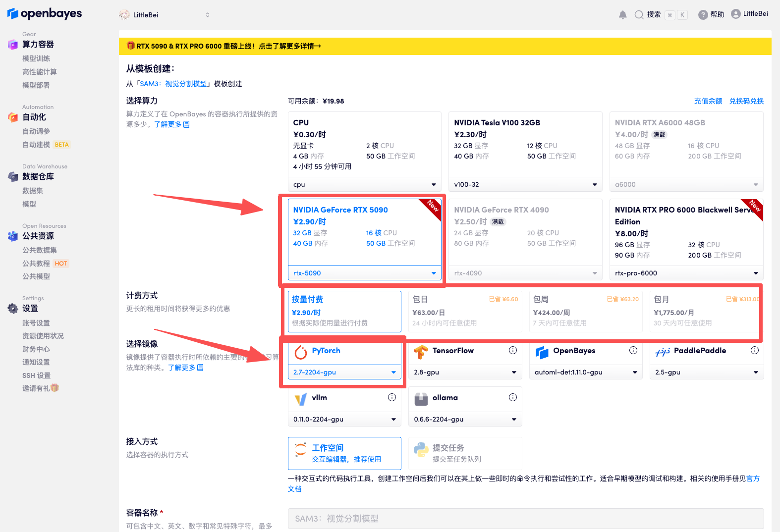780x532 pixels.
Task: Open the cpu version dropdown
Action: click(365, 184)
